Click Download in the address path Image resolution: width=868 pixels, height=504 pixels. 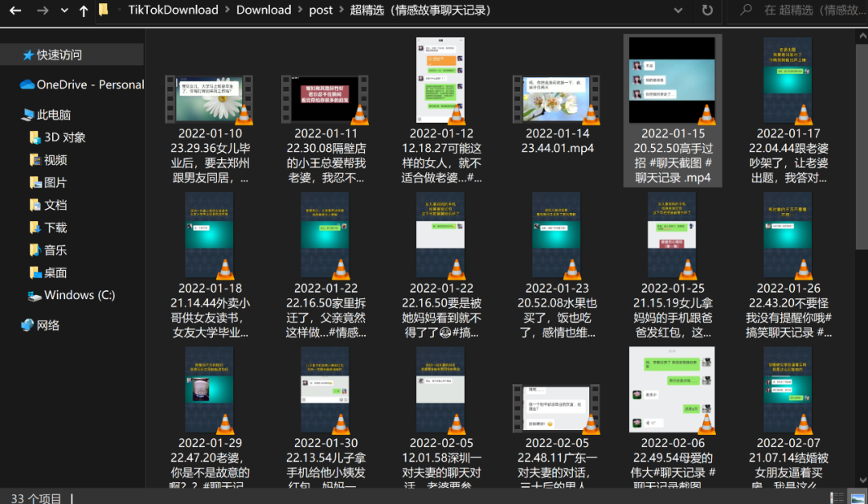tap(264, 10)
